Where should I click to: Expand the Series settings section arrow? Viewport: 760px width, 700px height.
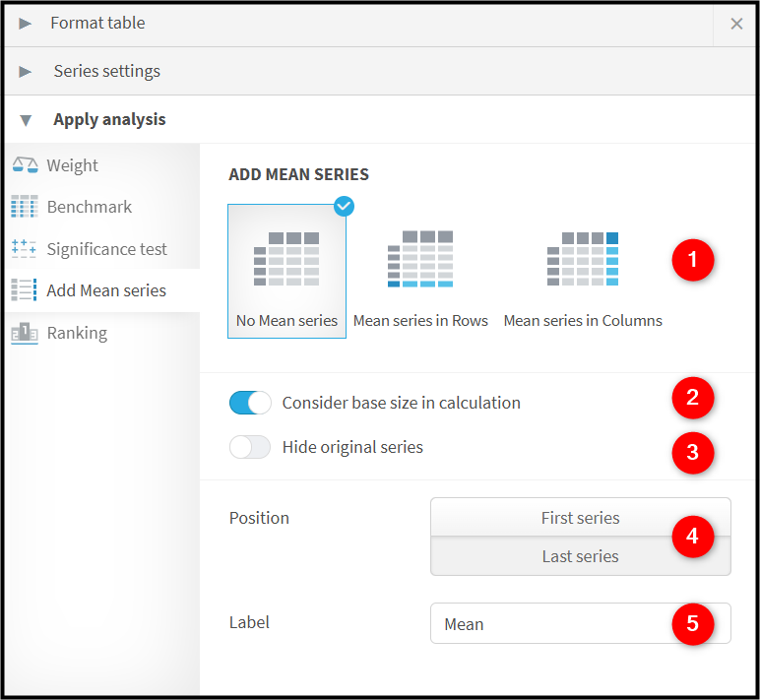click(x=26, y=72)
